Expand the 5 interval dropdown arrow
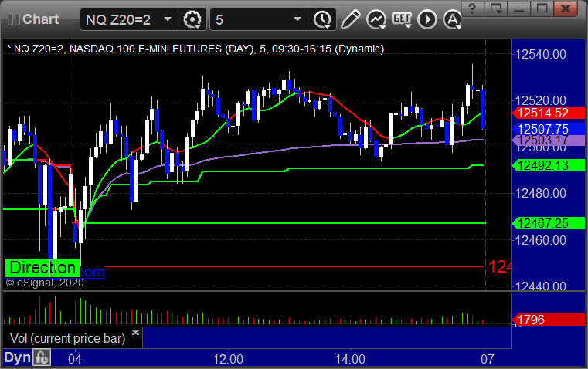The height and width of the screenshot is (369, 588). [297, 19]
